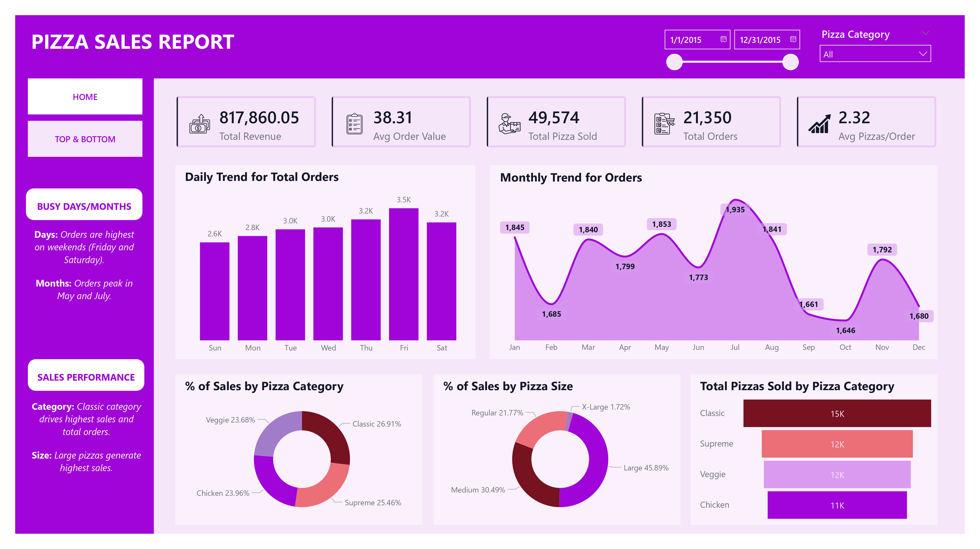Click the right date range slider handle
The width and height of the screenshot is (980, 549).
tap(791, 62)
